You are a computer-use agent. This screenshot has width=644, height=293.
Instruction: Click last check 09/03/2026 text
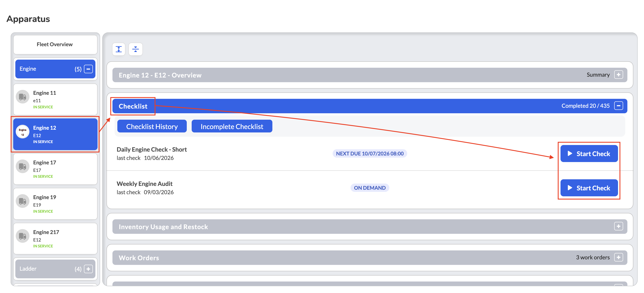(x=145, y=192)
